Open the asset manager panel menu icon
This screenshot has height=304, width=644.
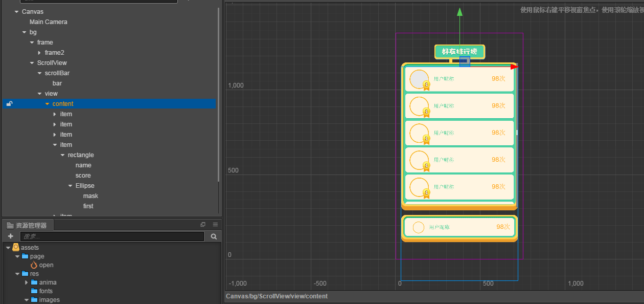point(215,225)
